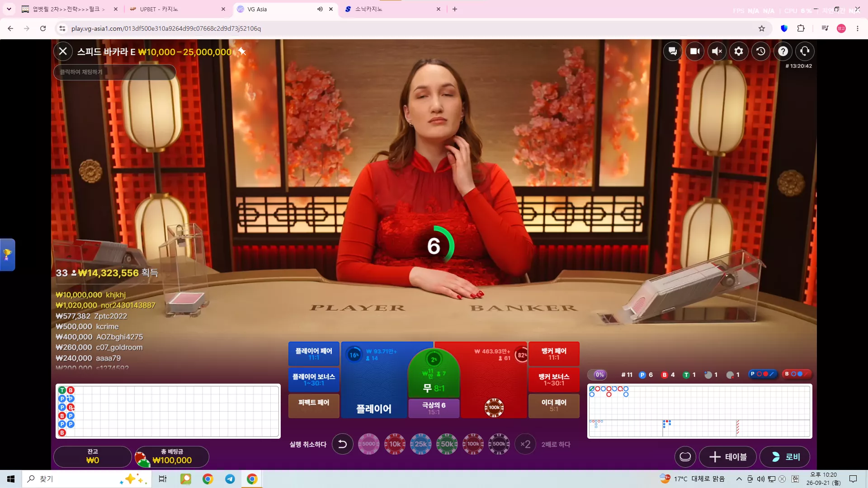Open the game settings gear

pos(739,52)
